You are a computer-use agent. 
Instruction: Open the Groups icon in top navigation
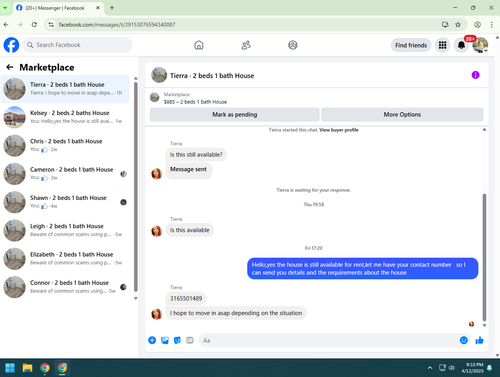[x=293, y=45]
